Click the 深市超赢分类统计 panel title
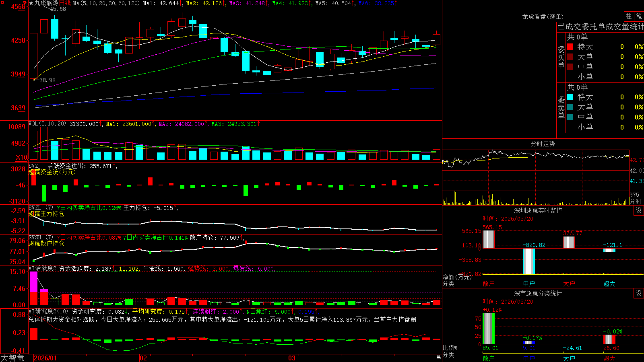The image size is (644, 362). click(x=538, y=293)
